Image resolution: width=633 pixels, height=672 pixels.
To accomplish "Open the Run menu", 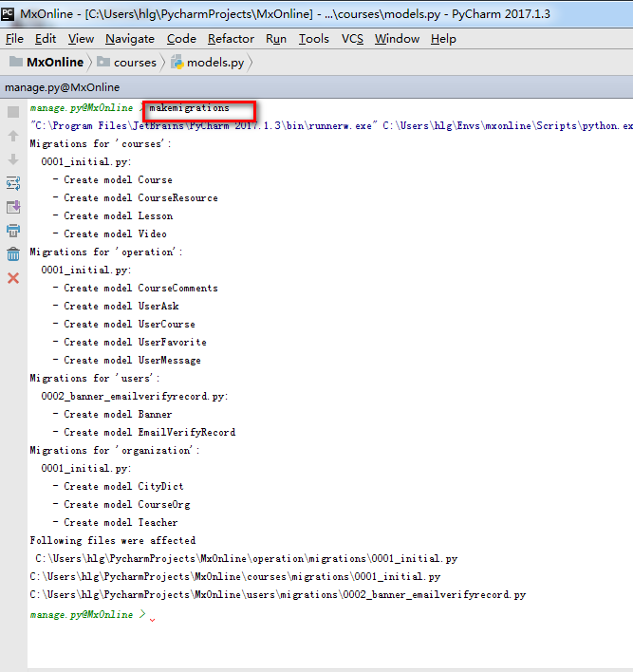I will [276, 39].
